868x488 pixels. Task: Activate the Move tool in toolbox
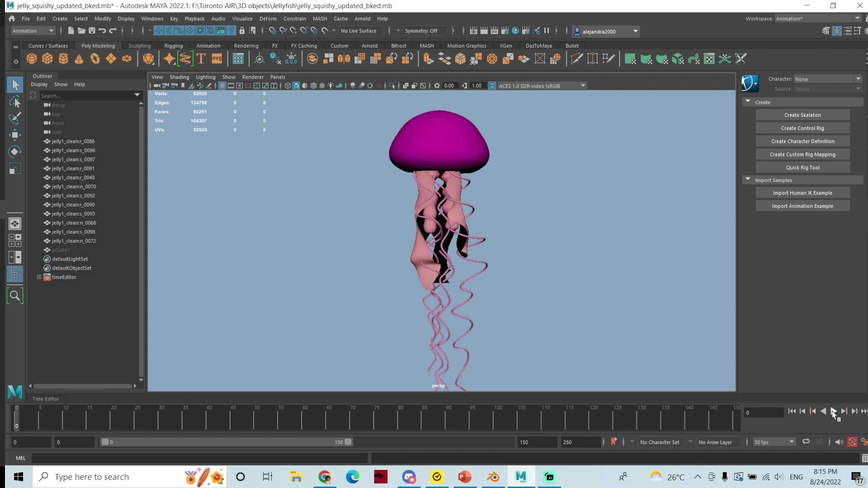(x=15, y=135)
